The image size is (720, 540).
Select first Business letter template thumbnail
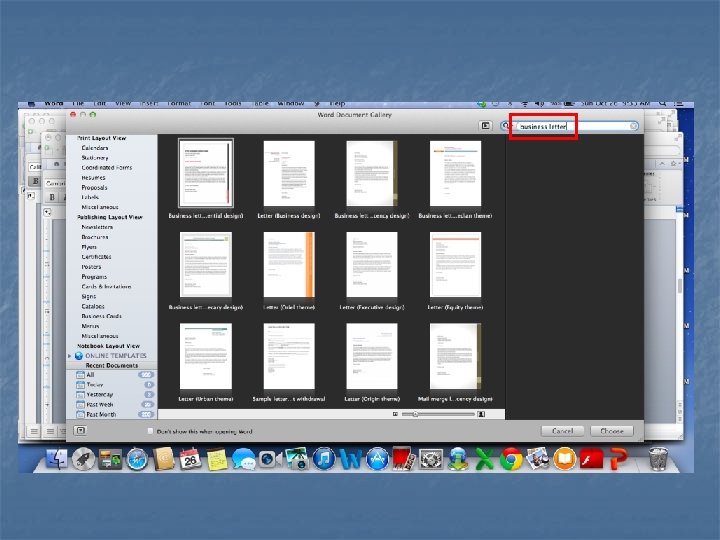point(206,173)
